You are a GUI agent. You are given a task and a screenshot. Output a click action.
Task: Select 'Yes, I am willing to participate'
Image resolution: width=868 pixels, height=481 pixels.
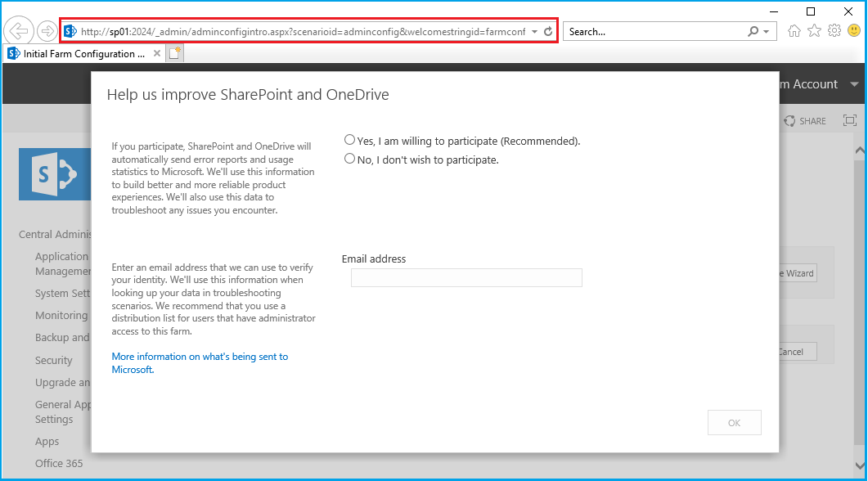[350, 141]
